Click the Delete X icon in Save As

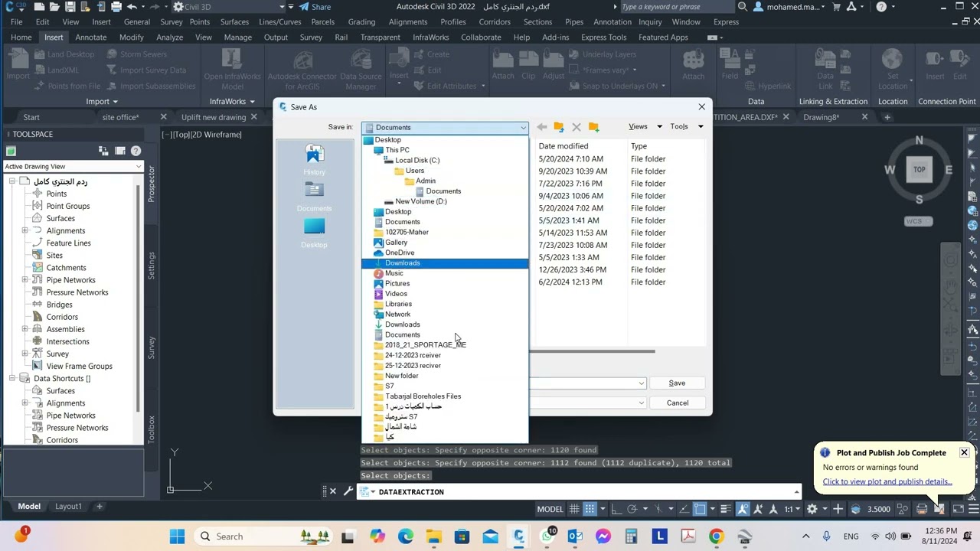click(577, 127)
